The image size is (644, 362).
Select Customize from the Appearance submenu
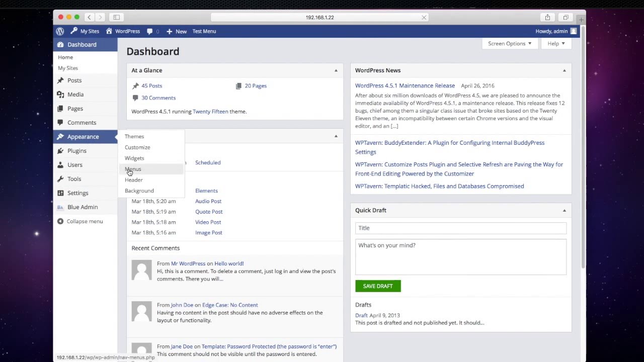click(x=137, y=147)
